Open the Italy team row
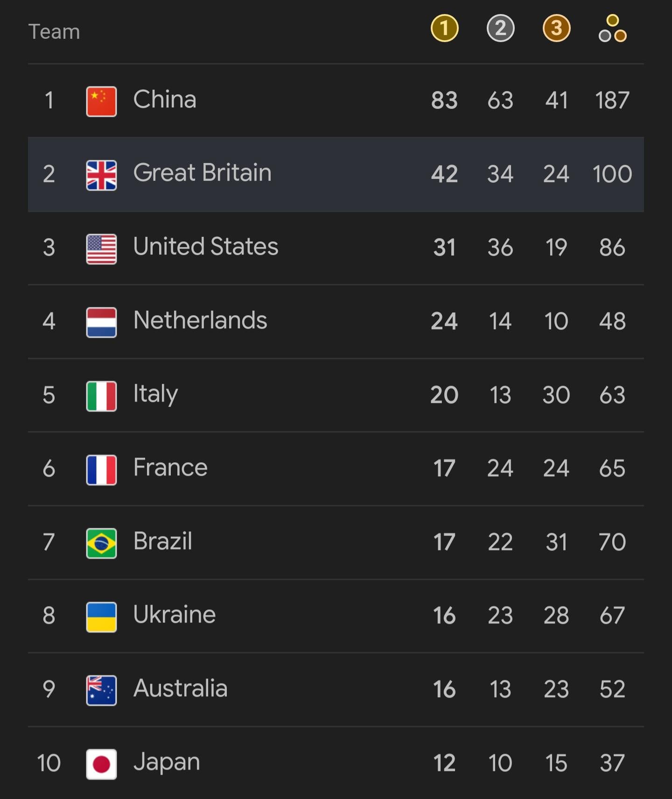Viewport: 672px width, 799px height. [336, 396]
